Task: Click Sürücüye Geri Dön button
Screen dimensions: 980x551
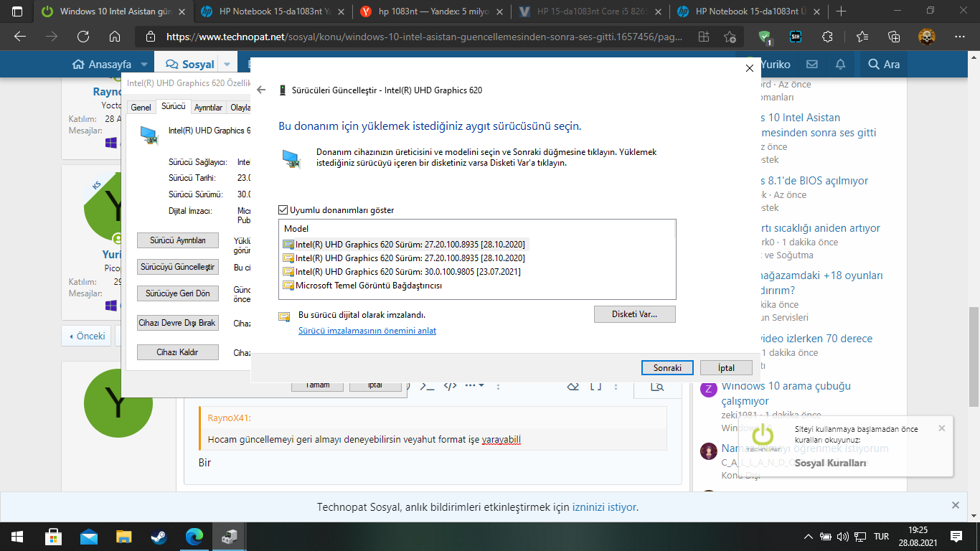Action: click(x=178, y=293)
